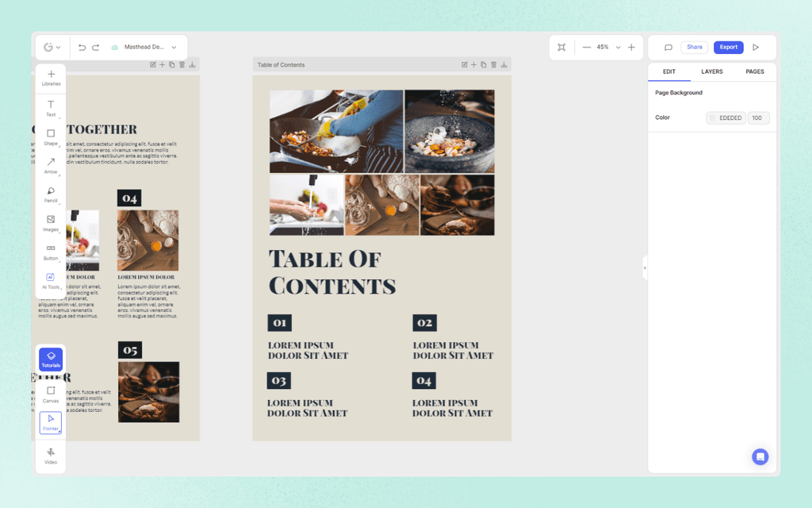The height and width of the screenshot is (508, 812).
Task: Switch to the PAGES tab
Action: click(x=754, y=71)
